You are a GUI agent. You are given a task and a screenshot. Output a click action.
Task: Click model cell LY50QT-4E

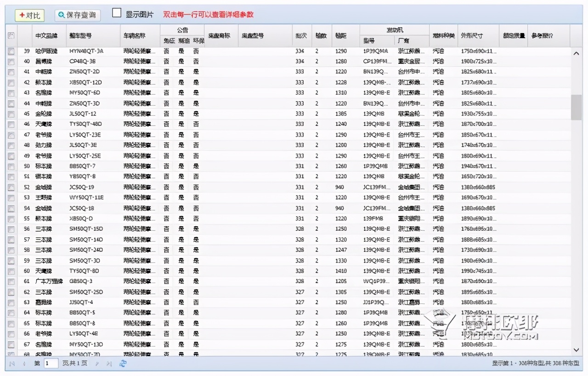84,334
